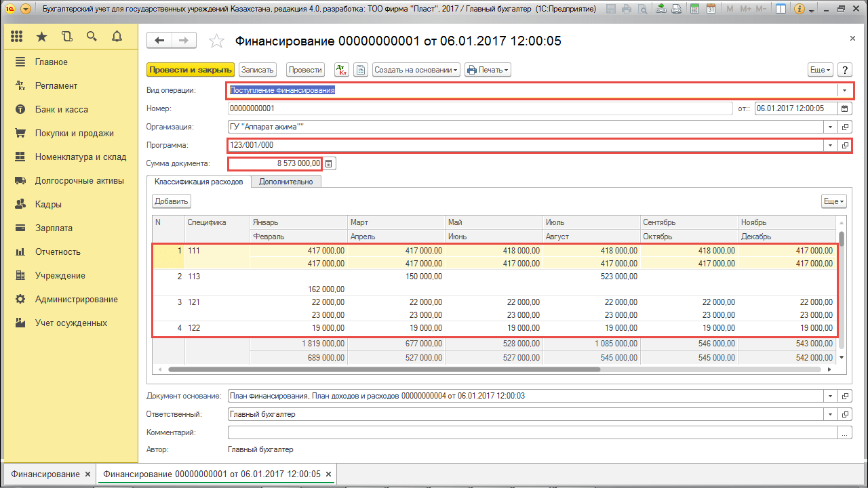Viewport: 868px width, 488px height.
Task: Open the calendar icon in title bar
Action: pyautogui.click(x=711, y=9)
